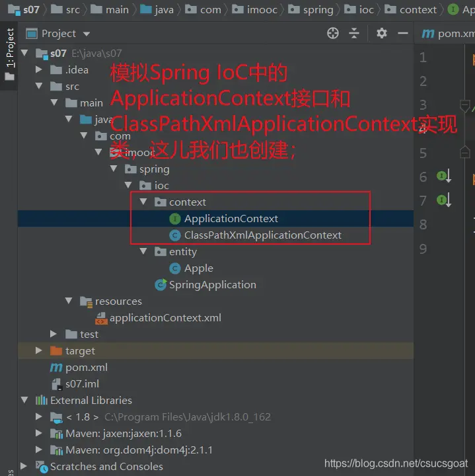Click the Collapse All icon in Project panel
Viewport: 475px width, 476px height.
pos(354,33)
